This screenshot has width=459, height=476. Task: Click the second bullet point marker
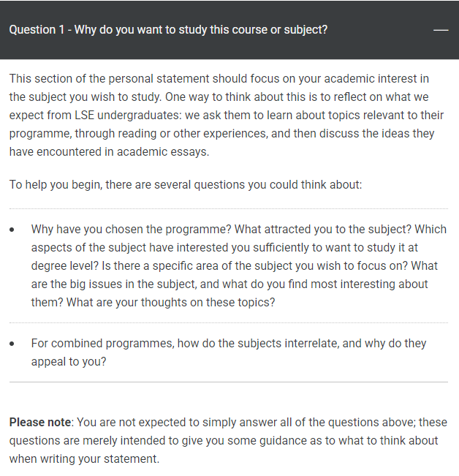13,344
